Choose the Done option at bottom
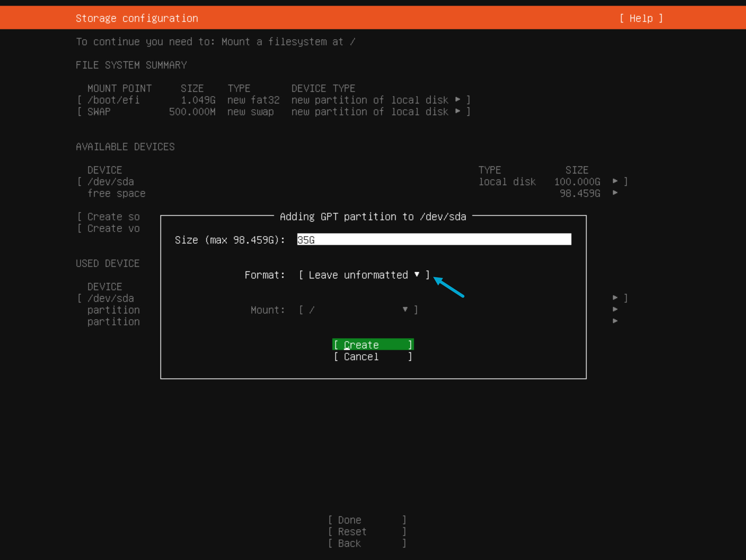 click(x=367, y=520)
